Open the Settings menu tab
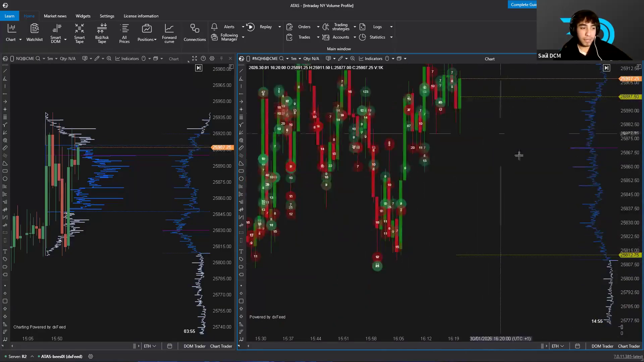Viewport: 644px width, 362px height. coord(107,16)
